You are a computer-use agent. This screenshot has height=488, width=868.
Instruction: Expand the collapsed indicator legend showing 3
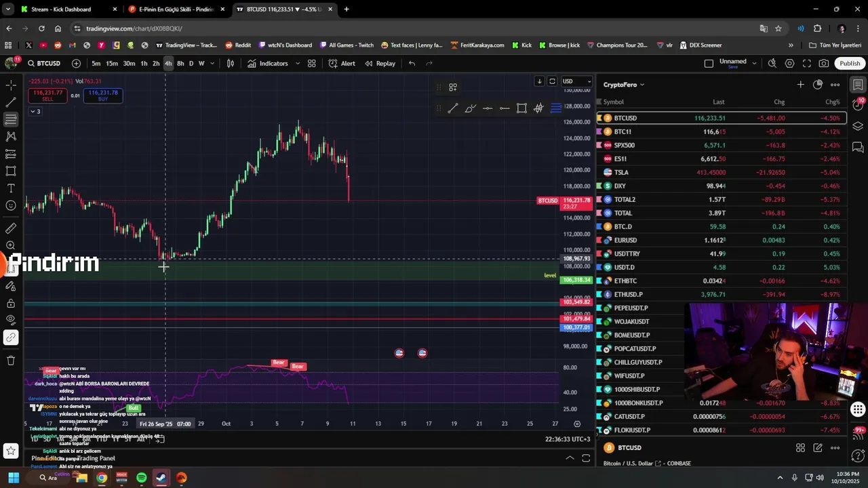coord(35,111)
